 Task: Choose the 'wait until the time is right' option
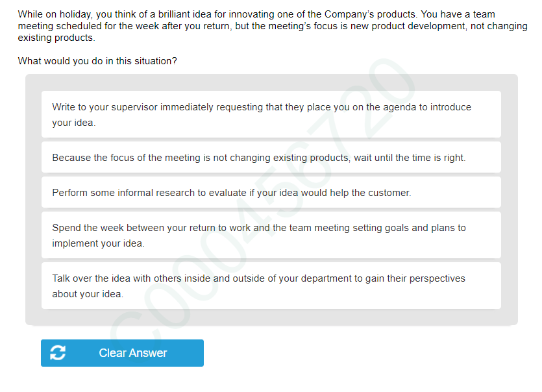(271, 158)
